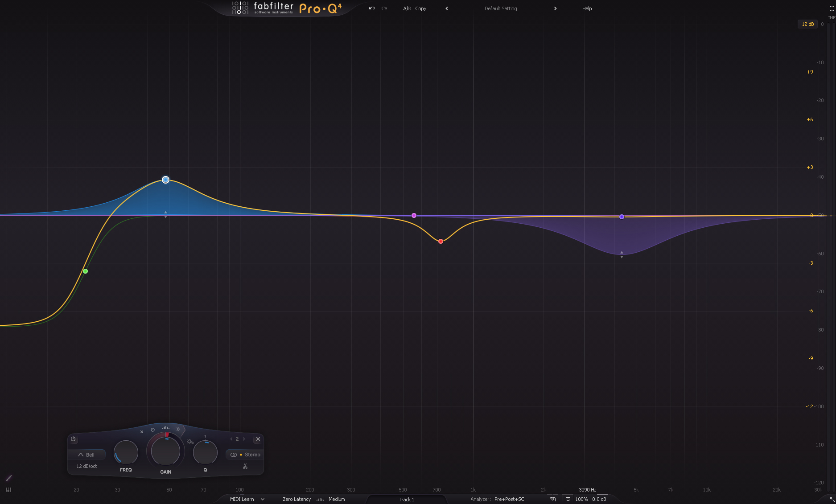Image resolution: width=836 pixels, height=504 pixels.
Task: Toggle the A/B state switch
Action: tap(407, 8)
